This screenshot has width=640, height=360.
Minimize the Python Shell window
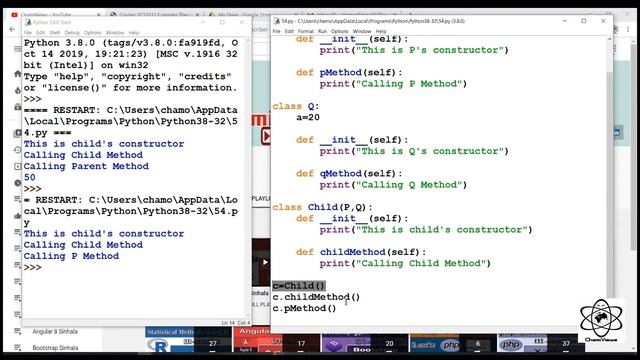coord(203,22)
